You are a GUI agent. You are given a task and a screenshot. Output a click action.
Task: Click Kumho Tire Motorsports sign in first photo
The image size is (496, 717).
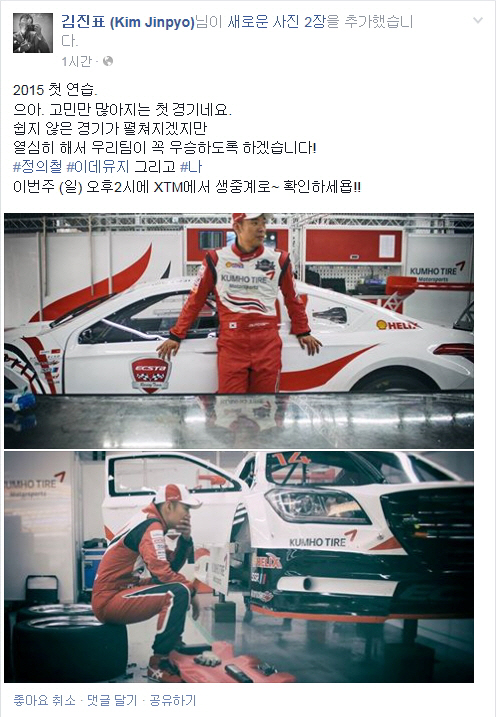437,272
